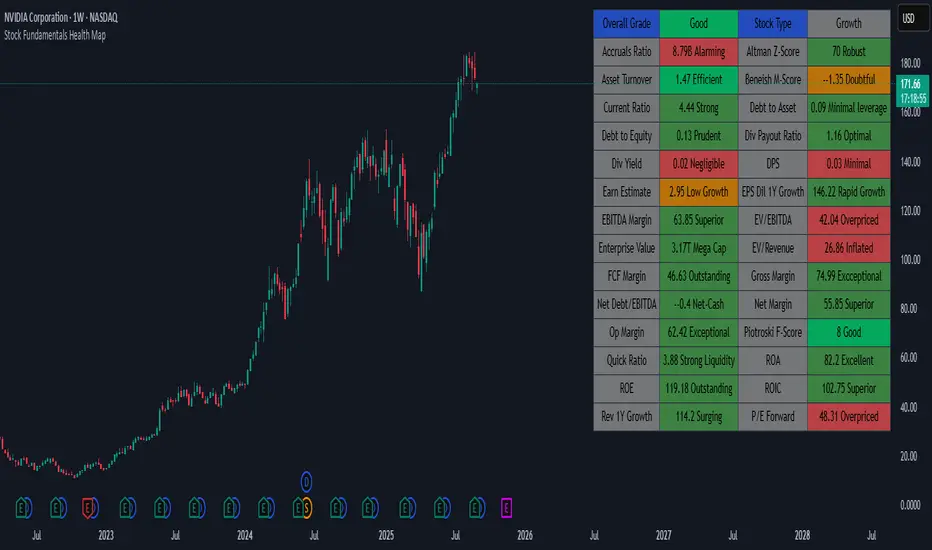Click the 62.42 Exceptional op margin value

[x=698, y=332]
